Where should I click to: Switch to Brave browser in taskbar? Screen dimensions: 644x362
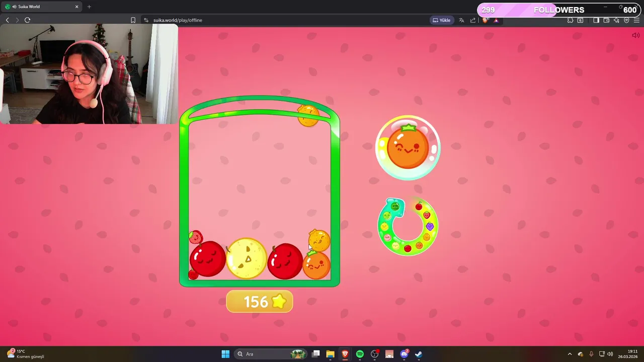345,354
